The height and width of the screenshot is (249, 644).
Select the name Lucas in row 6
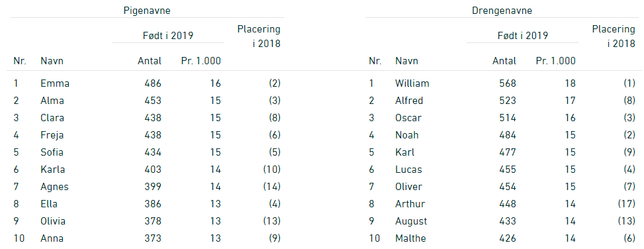[408, 170]
